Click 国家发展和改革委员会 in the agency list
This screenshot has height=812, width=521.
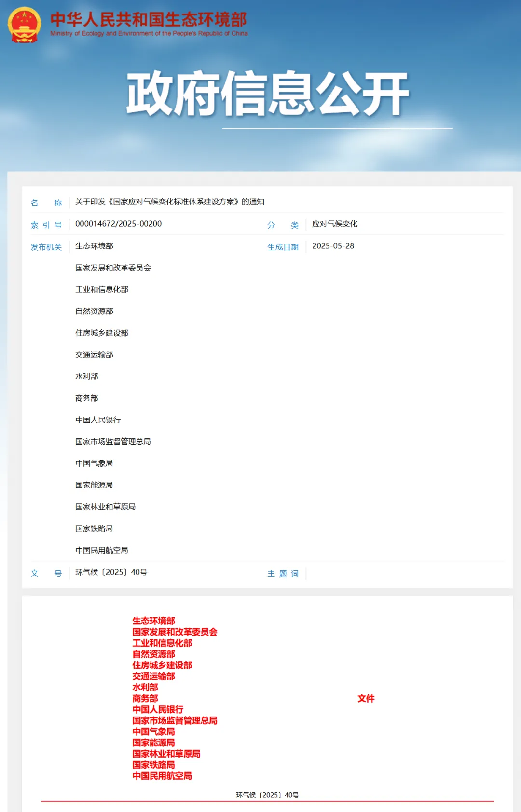[113, 268]
